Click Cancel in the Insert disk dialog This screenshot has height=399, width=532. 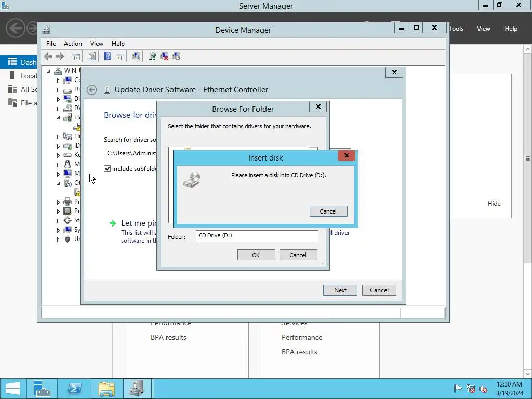point(328,211)
